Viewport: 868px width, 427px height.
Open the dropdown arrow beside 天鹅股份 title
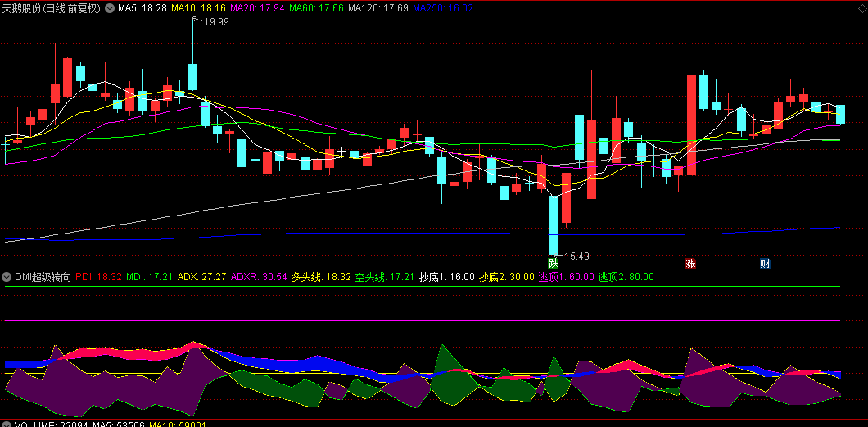(109, 8)
